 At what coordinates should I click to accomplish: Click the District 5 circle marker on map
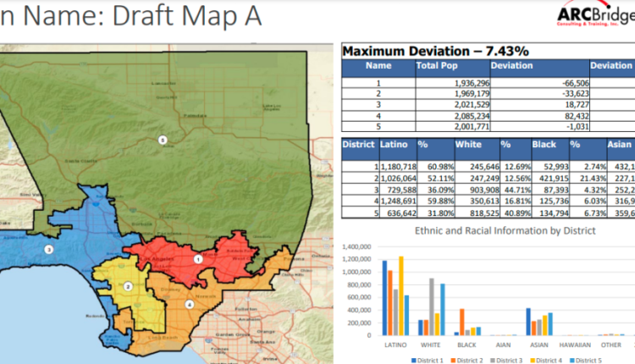[x=163, y=140]
